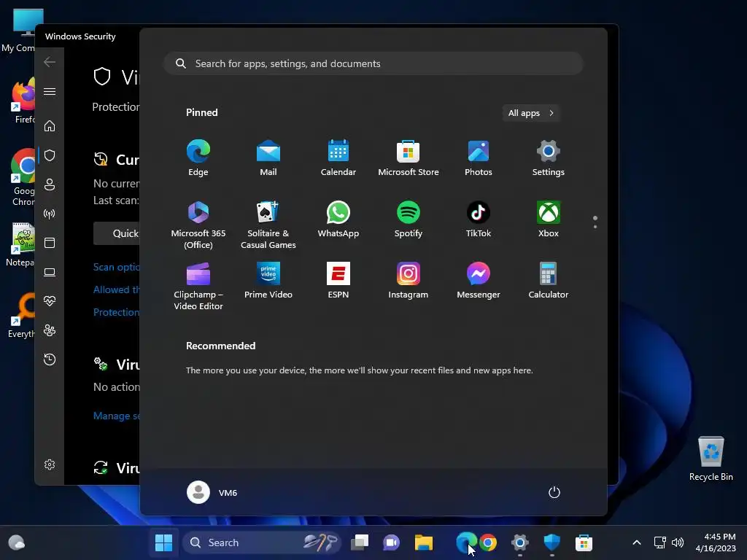Screen dimensions: 747x560
Task: Open the TikTok app
Action: (479, 219)
